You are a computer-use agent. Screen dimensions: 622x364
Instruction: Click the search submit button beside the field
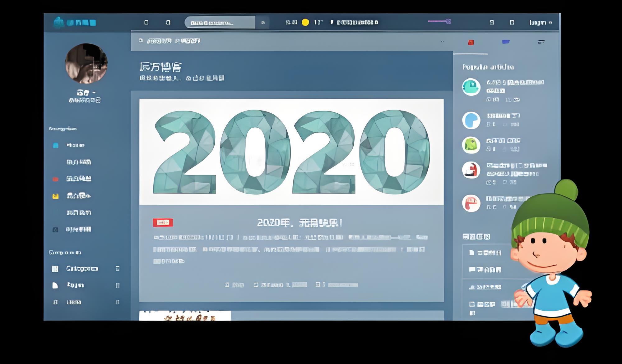click(263, 23)
